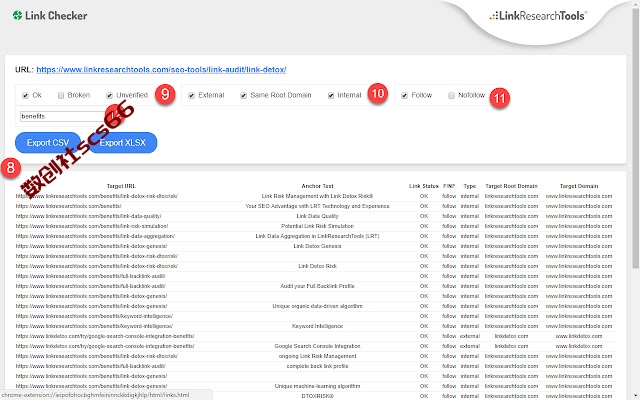Select anchor text 'Audit your Full Backlink Profile'
Screen dimensions: 640x400
click(x=318, y=286)
